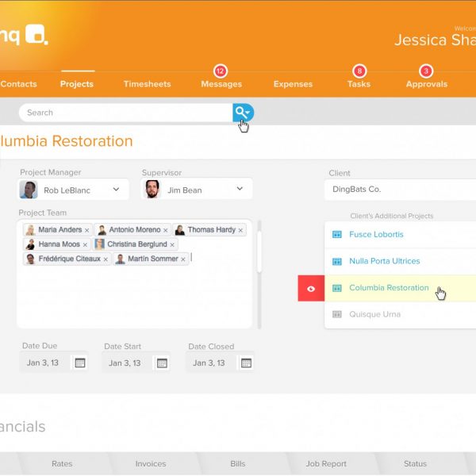Image resolution: width=476 pixels, height=476 pixels.
Task: Remove Thomas Hardy from project team
Action: (x=241, y=230)
